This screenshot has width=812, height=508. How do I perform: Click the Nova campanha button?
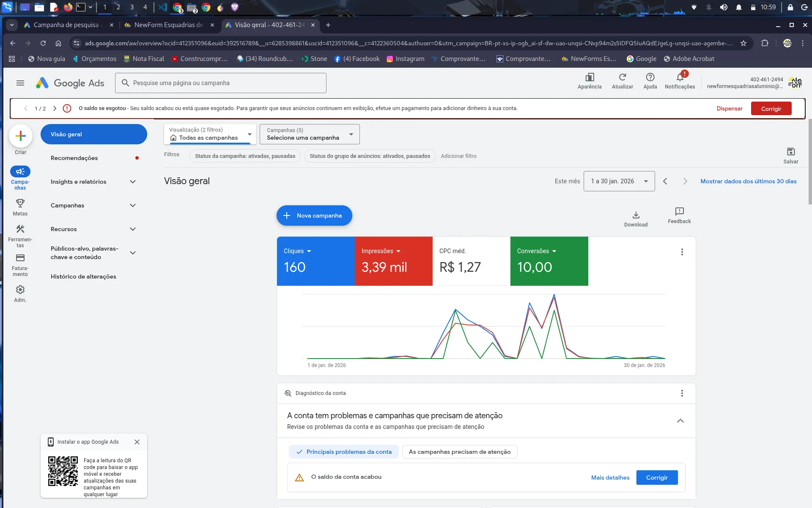click(x=314, y=215)
